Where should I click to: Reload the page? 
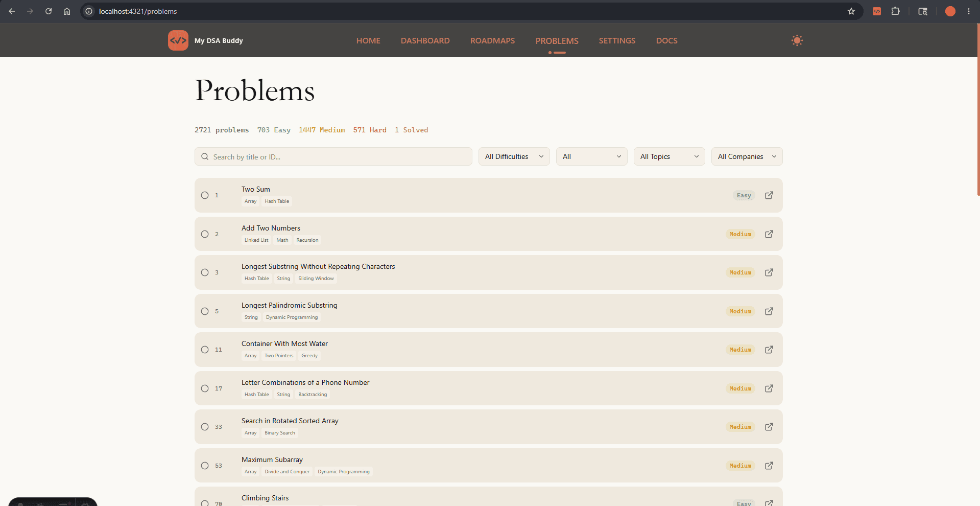tap(49, 11)
